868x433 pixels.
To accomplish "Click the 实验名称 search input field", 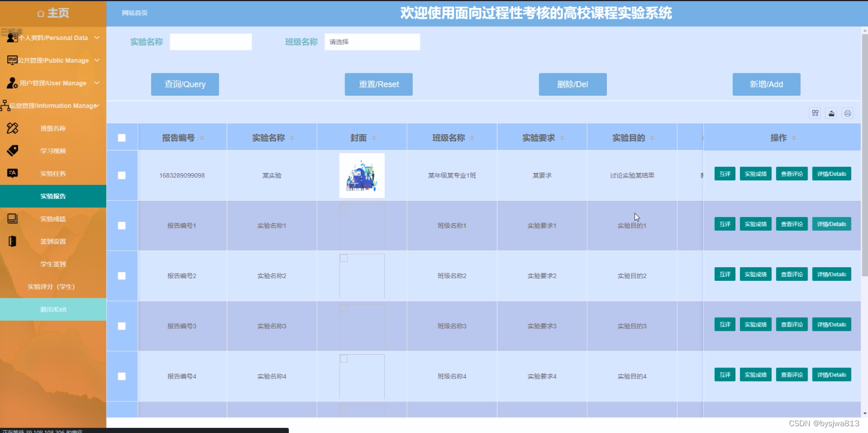I will [x=211, y=42].
